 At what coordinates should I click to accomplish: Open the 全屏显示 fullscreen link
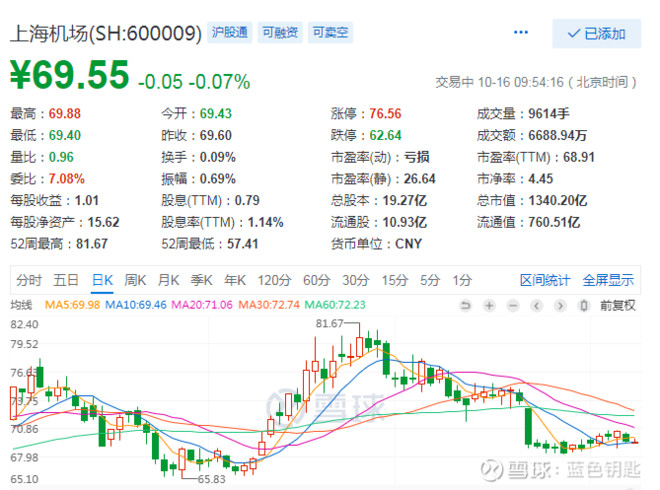[608, 280]
